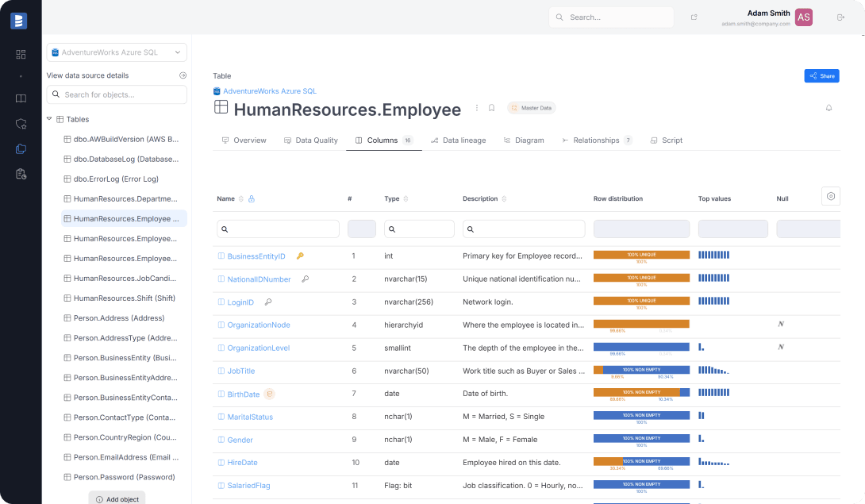Open column display settings via the gear icon
The image size is (865, 504).
[x=830, y=196]
